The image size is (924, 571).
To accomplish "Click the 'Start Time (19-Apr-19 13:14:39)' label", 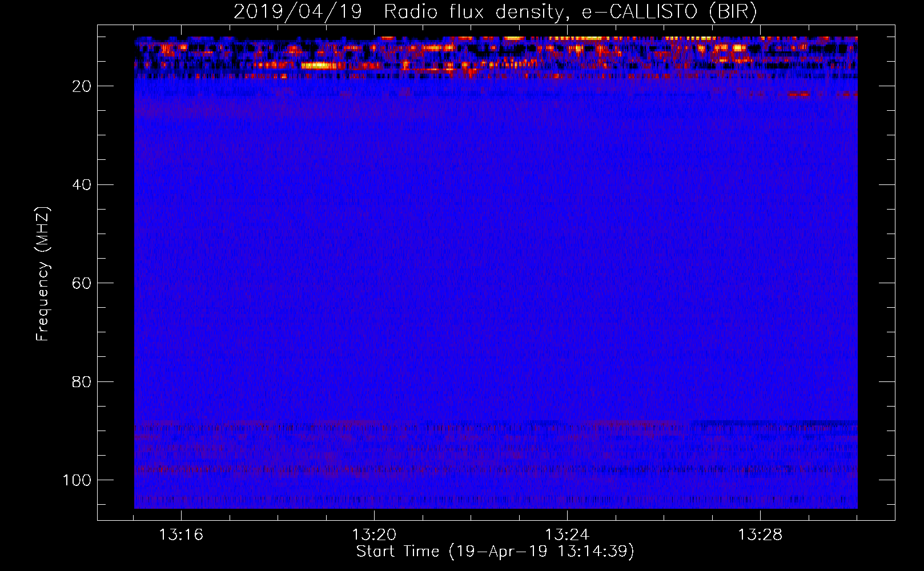I will 495,552.
